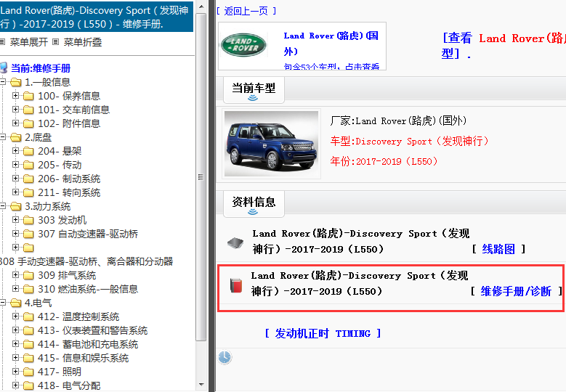Expand the 101- 交车前信息 node

pos(15,110)
